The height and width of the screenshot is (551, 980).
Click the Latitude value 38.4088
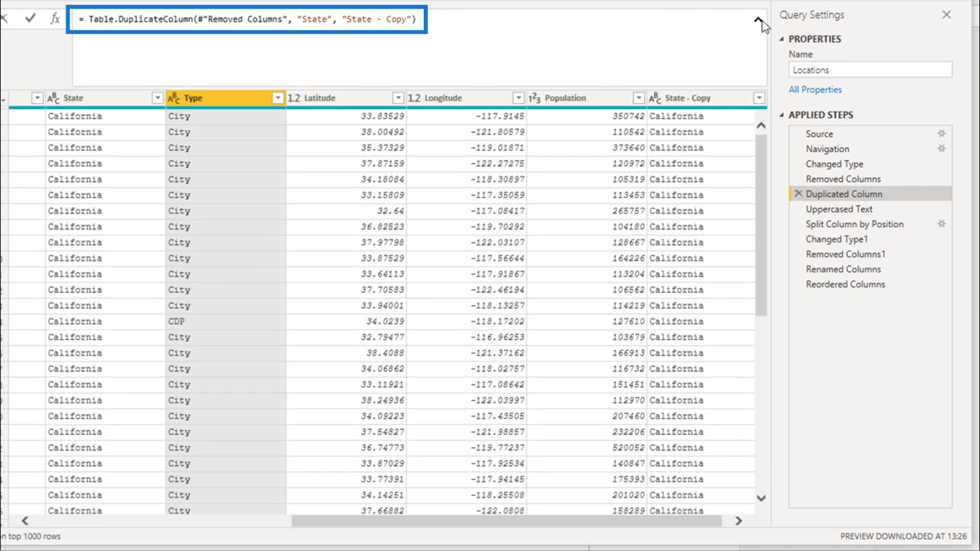pyautogui.click(x=385, y=353)
